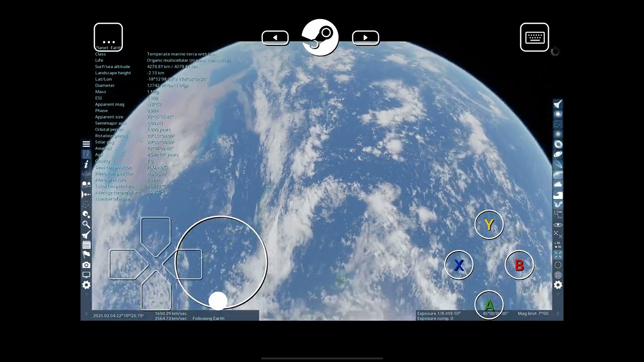
Task: Open the solar system browser icon
Action: click(86, 184)
